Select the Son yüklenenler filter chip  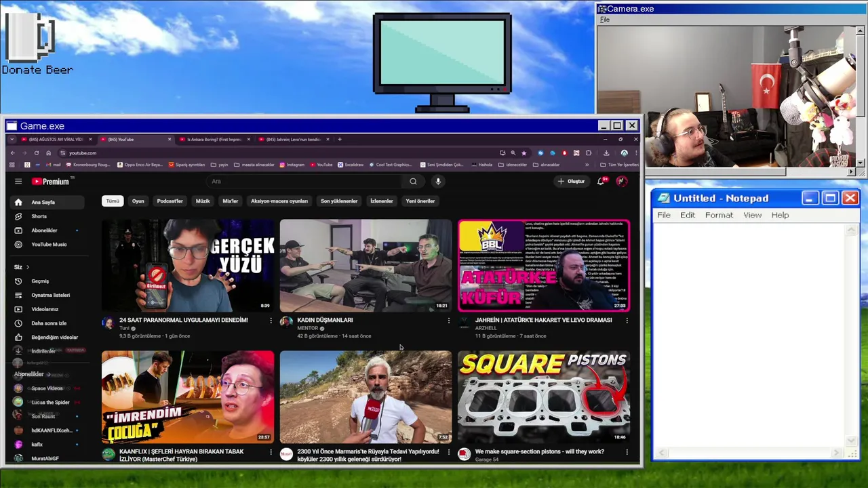click(339, 201)
